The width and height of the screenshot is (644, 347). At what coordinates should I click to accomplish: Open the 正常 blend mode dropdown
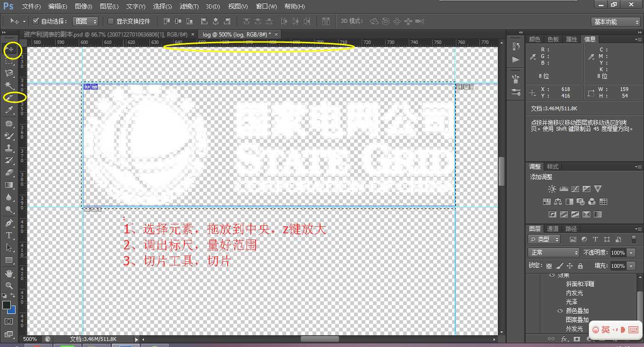[553, 253]
